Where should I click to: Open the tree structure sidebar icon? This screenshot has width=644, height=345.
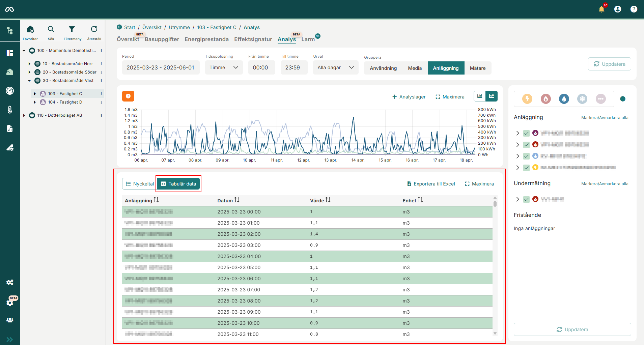[x=10, y=31]
